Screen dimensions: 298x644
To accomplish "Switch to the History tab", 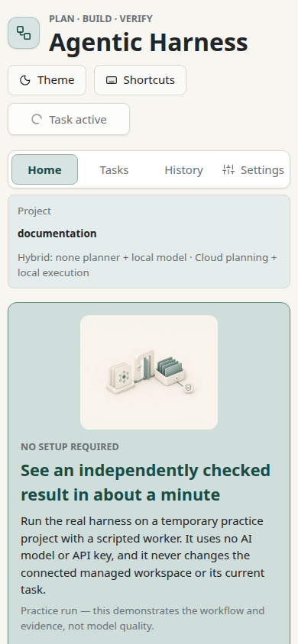I will coord(183,169).
